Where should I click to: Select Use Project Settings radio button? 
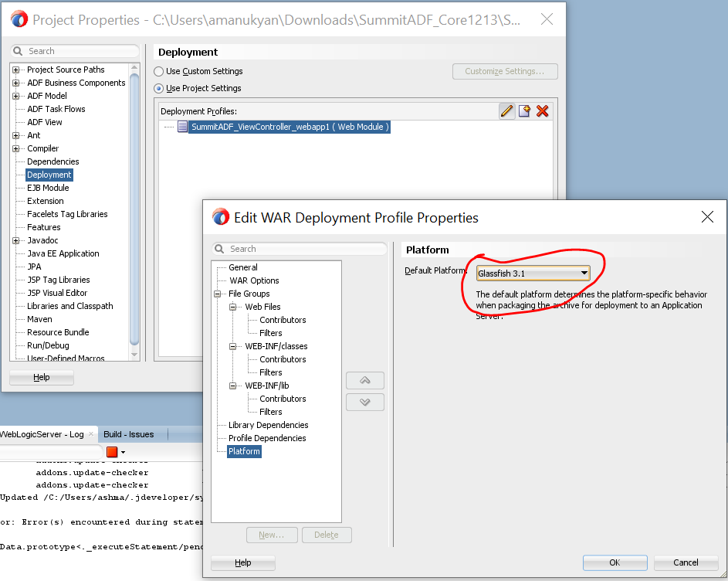(159, 88)
